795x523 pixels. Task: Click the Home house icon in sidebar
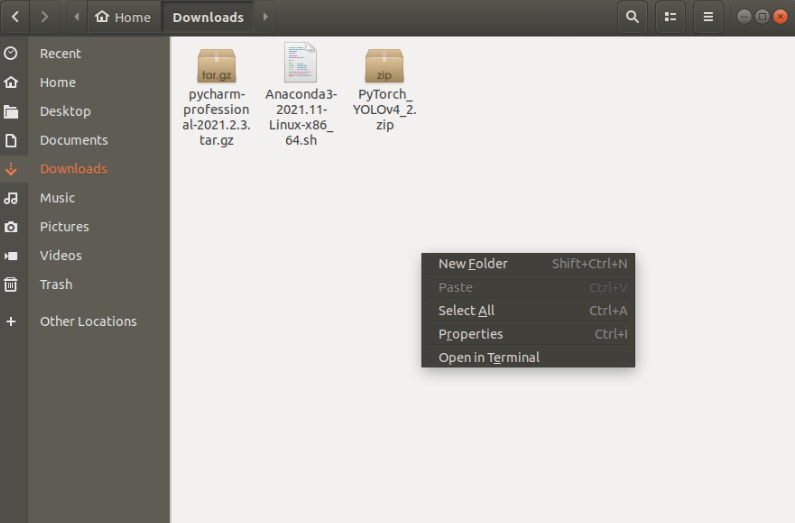pos(11,82)
